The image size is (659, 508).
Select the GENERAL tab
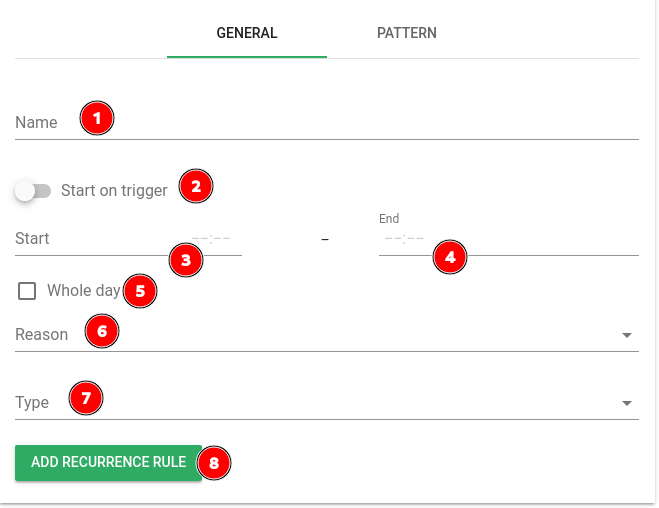tap(247, 33)
